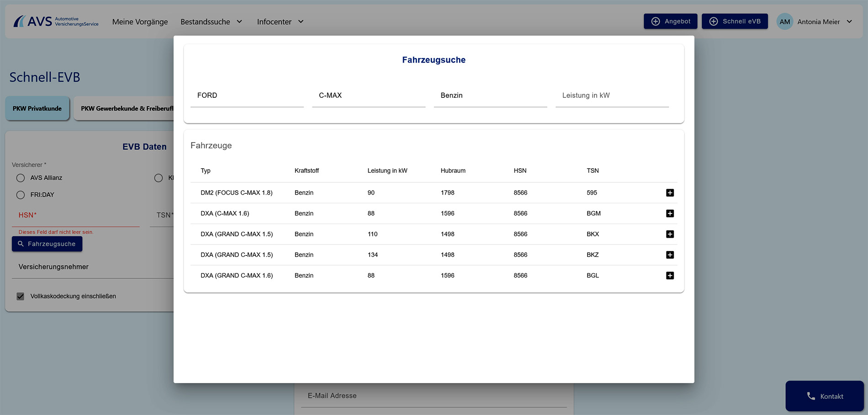Click the TSN input field

[x=162, y=215]
